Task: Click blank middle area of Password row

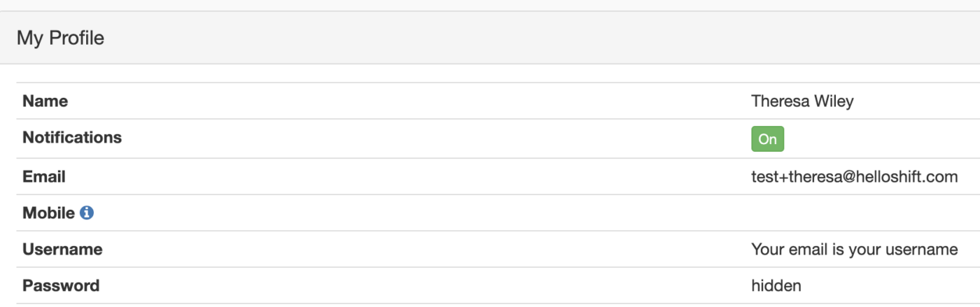Action: [x=420, y=285]
